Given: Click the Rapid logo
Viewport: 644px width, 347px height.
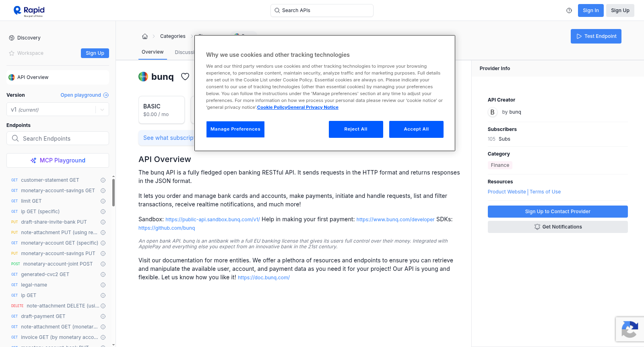Looking at the screenshot, I should point(29,11).
